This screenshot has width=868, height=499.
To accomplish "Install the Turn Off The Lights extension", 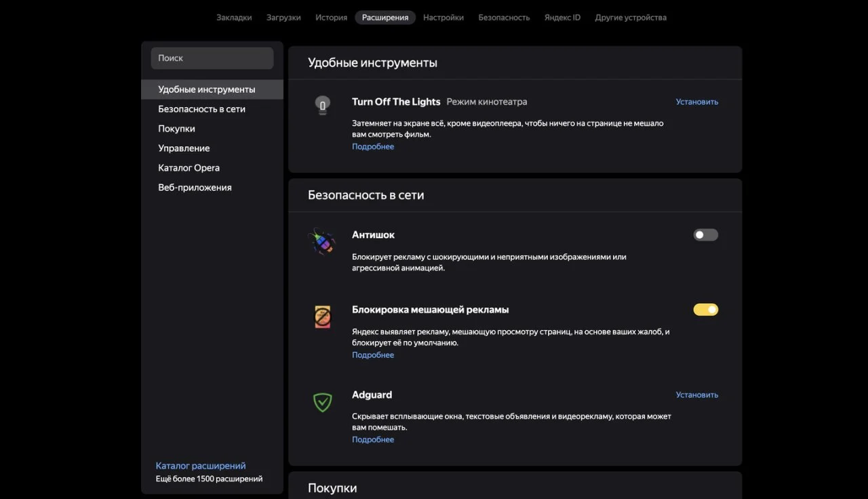I will click(696, 102).
